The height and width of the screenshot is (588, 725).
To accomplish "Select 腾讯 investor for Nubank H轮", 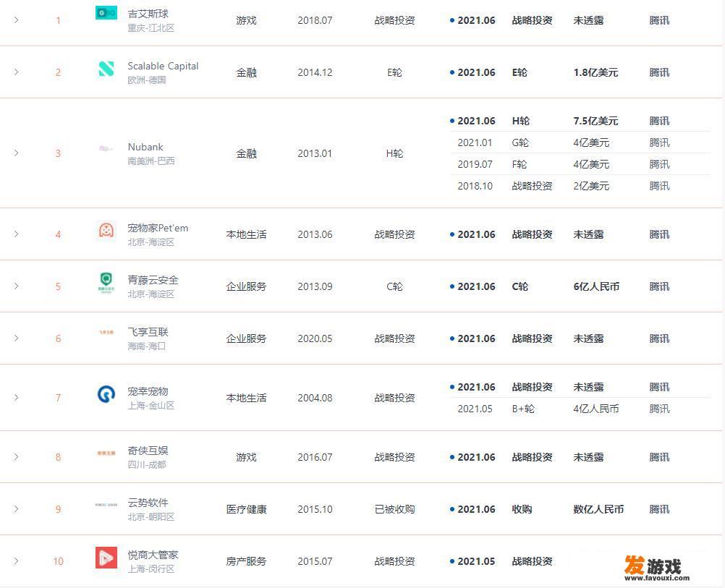I will [x=659, y=121].
